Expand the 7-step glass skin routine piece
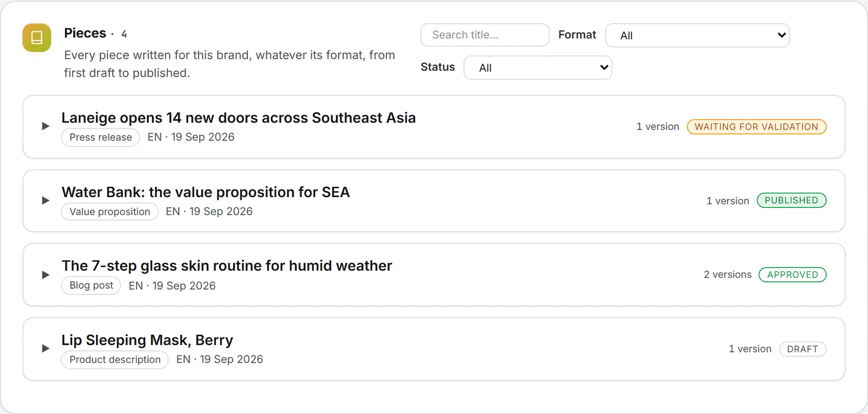The height and width of the screenshot is (414, 868). click(x=45, y=275)
